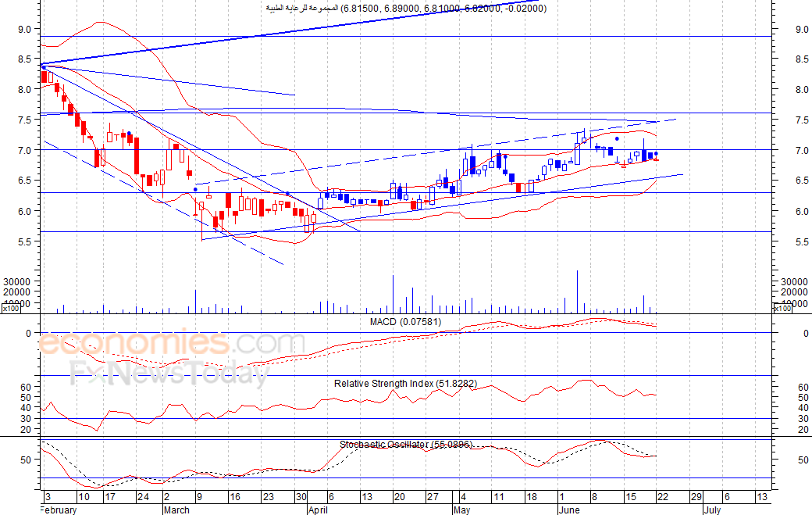This screenshot has width=812, height=515.
Task: Select the February label on the time axis
Action: pyautogui.click(x=59, y=510)
